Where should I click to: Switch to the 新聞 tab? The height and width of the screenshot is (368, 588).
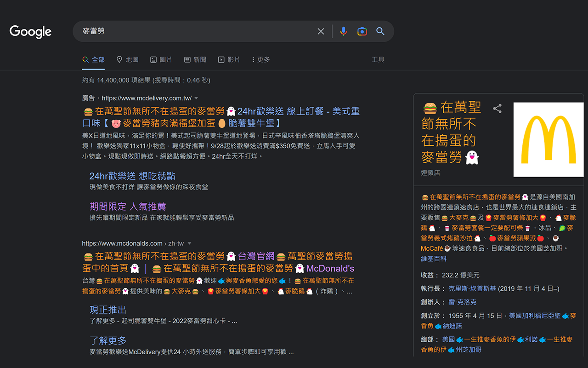click(195, 60)
